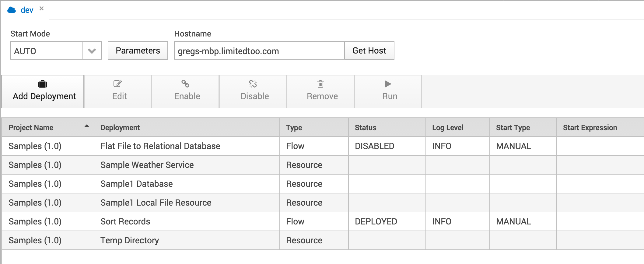Click the Enable link icon
This screenshot has width=644, height=264.
pyautogui.click(x=185, y=84)
